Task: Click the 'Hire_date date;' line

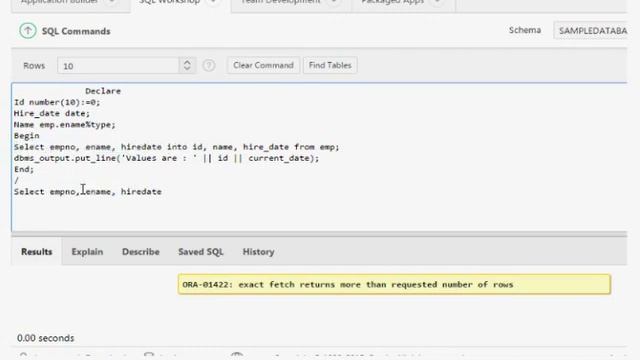Action: click(51, 113)
